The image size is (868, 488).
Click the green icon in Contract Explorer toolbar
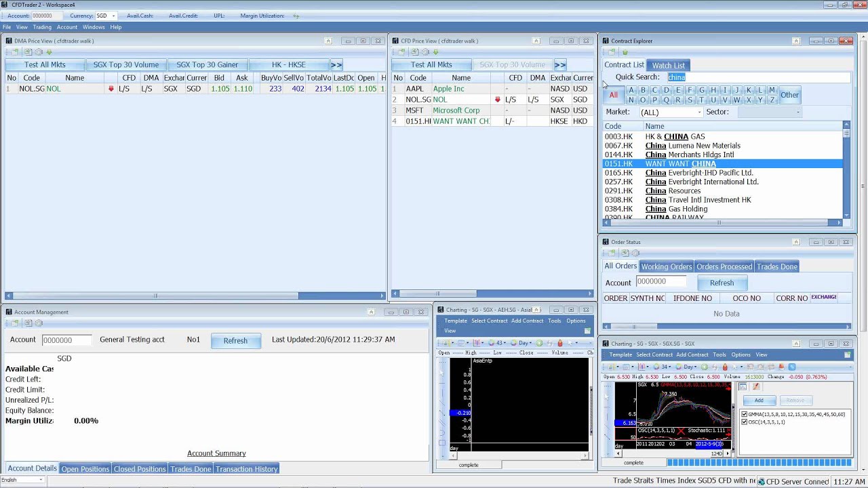tap(625, 52)
